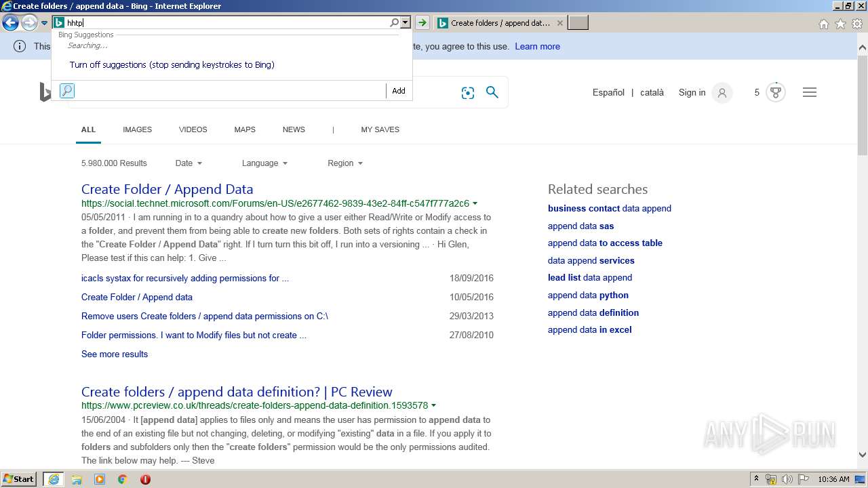The width and height of the screenshot is (868, 488).
Task: Click the user avatar icon
Action: point(722,93)
